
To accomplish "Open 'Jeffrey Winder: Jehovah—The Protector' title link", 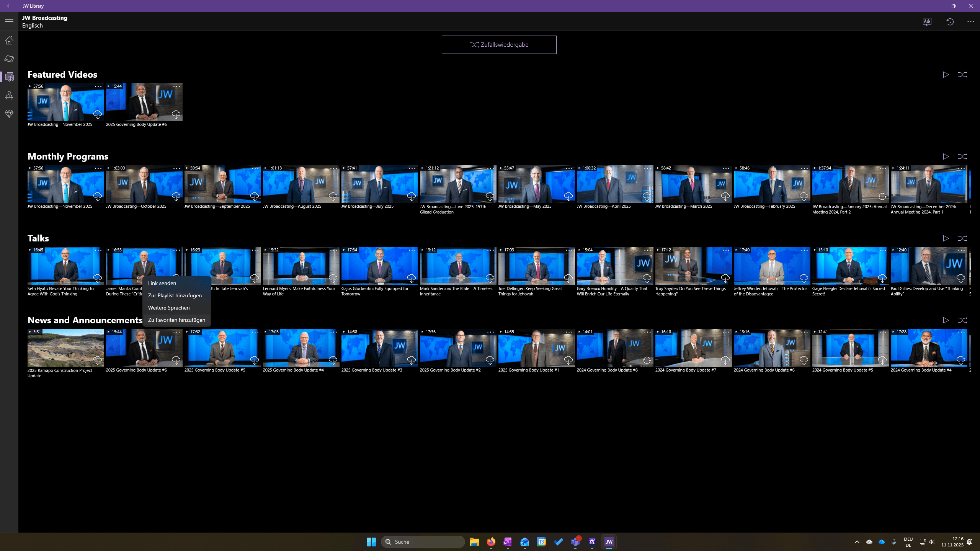I will (x=770, y=291).
